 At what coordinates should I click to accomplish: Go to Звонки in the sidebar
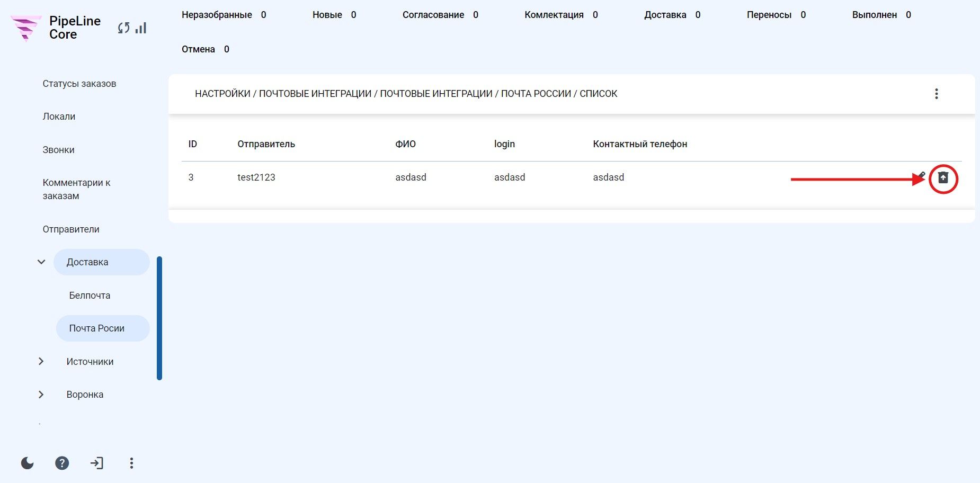click(58, 150)
